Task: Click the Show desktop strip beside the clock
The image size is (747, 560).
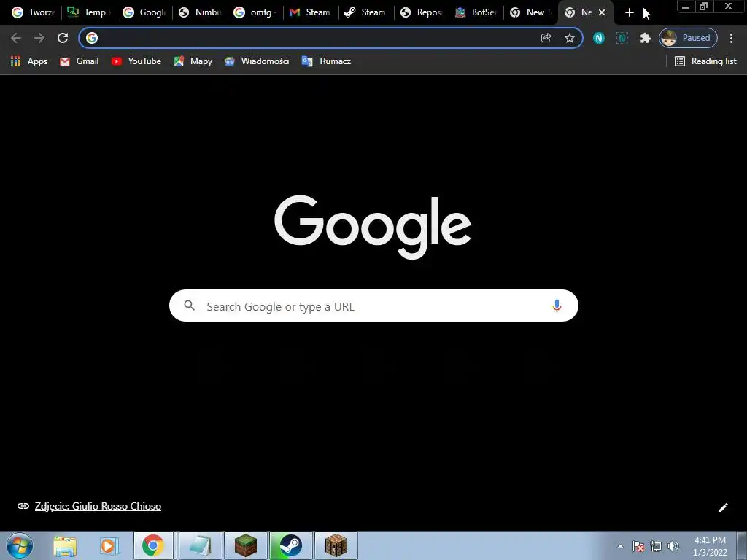Action: click(742, 546)
